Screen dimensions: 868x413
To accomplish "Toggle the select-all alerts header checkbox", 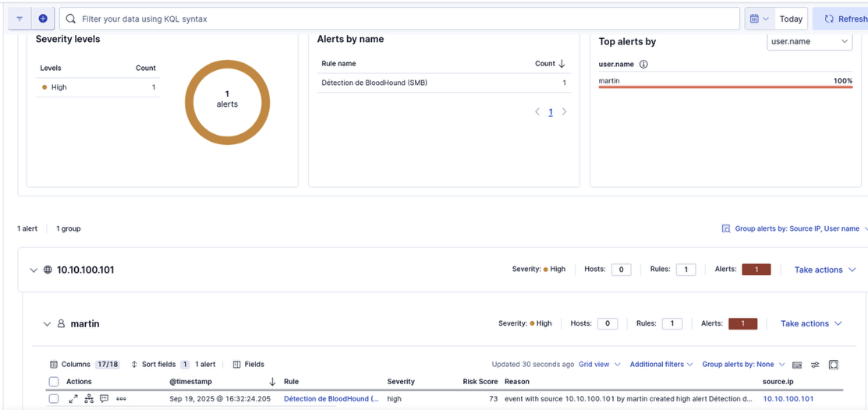I will pos(54,382).
